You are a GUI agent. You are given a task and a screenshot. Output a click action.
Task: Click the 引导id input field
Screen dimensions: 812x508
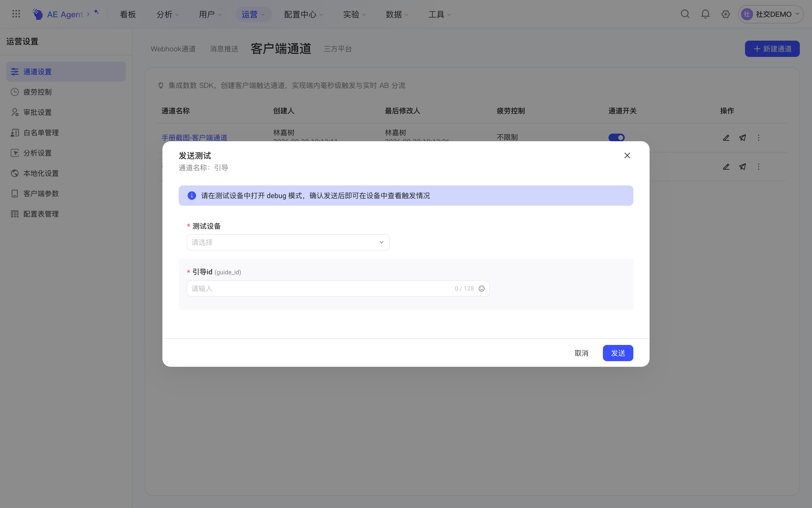[x=338, y=289]
